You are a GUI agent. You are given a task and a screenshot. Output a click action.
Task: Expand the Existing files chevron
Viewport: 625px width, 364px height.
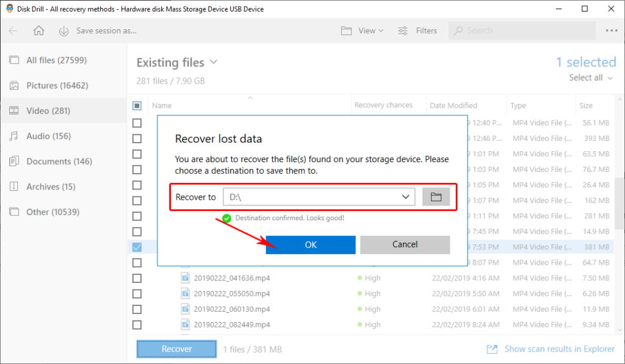point(214,62)
